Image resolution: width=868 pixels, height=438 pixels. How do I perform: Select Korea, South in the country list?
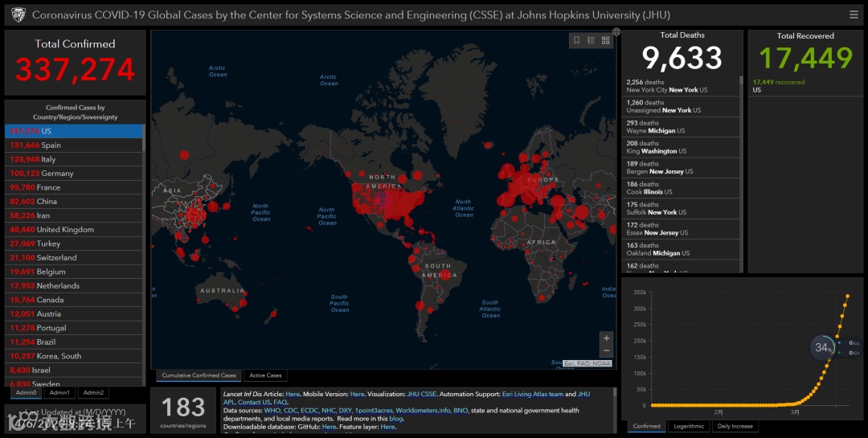(74, 356)
